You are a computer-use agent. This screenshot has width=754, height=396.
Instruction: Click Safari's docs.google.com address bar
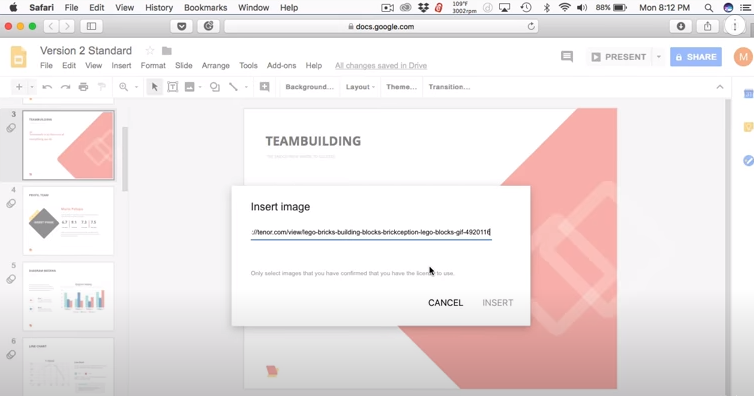tap(381, 26)
